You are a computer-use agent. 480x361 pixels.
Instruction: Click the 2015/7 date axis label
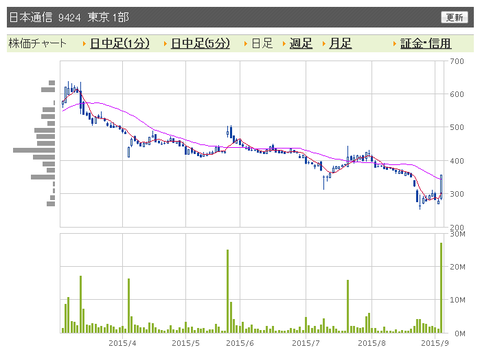coord(306,343)
